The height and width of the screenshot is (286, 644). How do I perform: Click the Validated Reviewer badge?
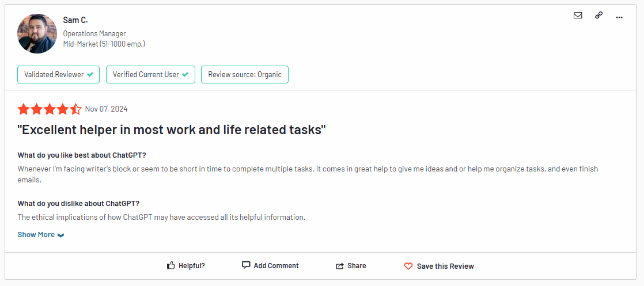[58, 74]
